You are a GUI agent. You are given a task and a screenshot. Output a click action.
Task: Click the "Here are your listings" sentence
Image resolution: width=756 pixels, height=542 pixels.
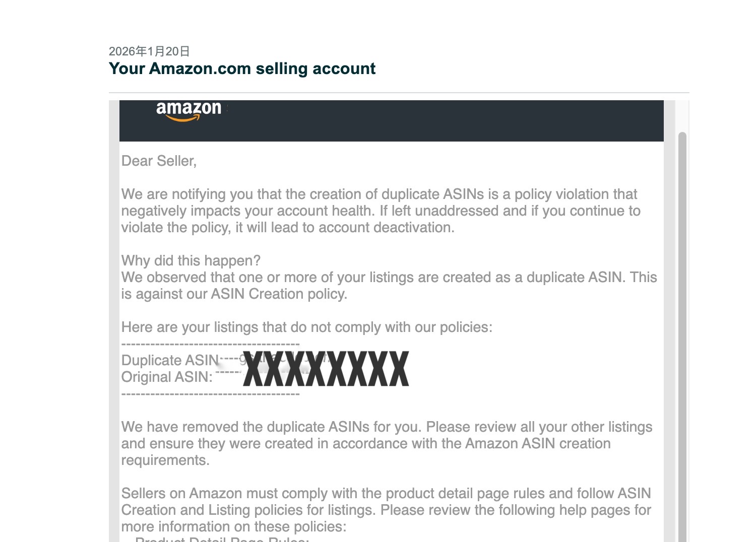click(306, 327)
